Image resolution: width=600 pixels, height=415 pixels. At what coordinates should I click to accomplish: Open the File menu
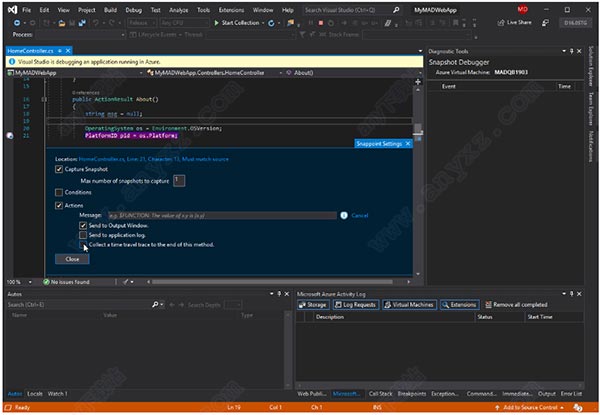pos(26,10)
